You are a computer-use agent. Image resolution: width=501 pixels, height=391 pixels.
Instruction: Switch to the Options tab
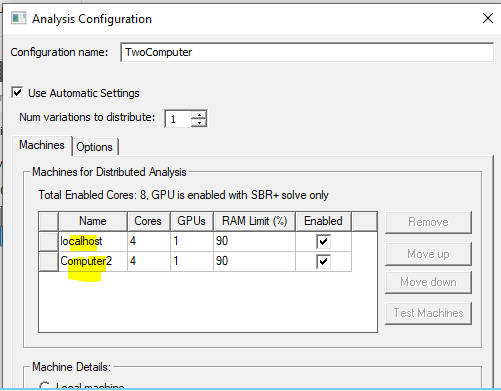(x=95, y=147)
